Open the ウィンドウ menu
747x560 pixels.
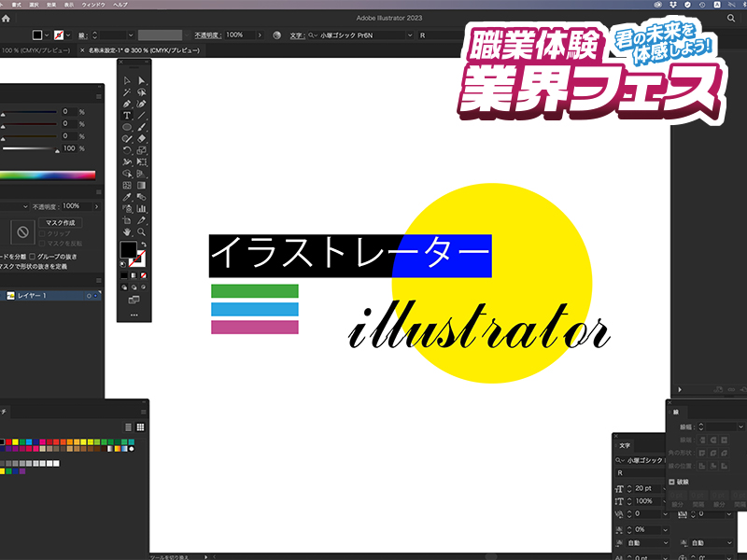tap(93, 5)
